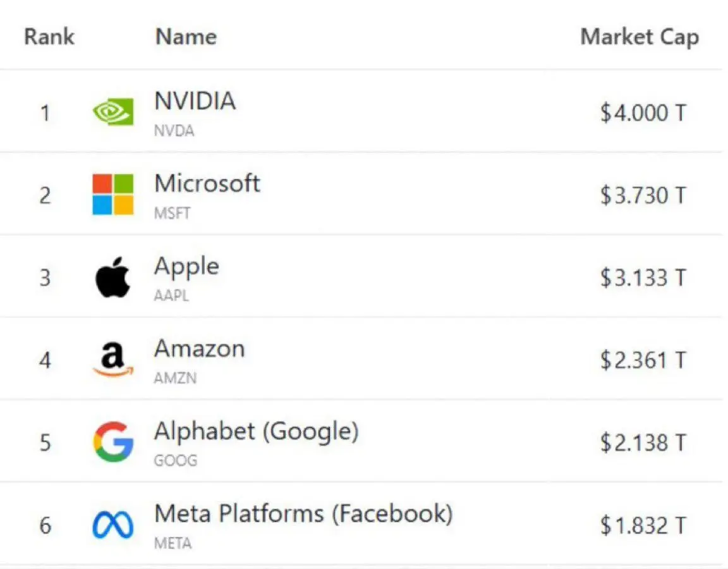Click the black Apple logo
This screenshot has height=569, width=728.
(x=113, y=277)
